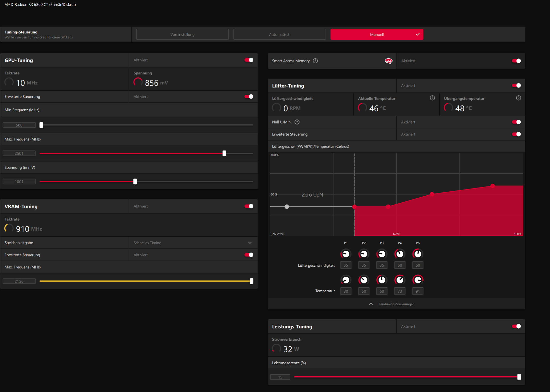Click help icon next to Übergangstemperatur
The image size is (550, 392).
point(518,98)
